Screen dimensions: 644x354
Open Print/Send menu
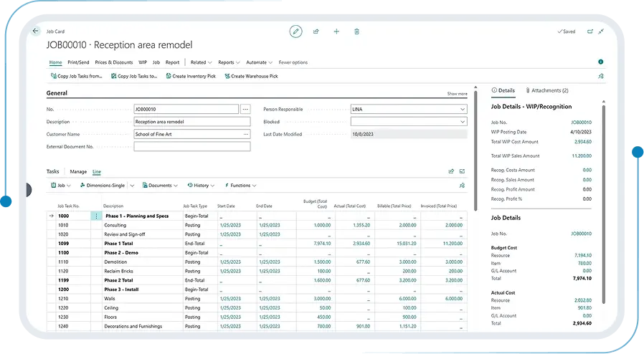[x=78, y=62]
